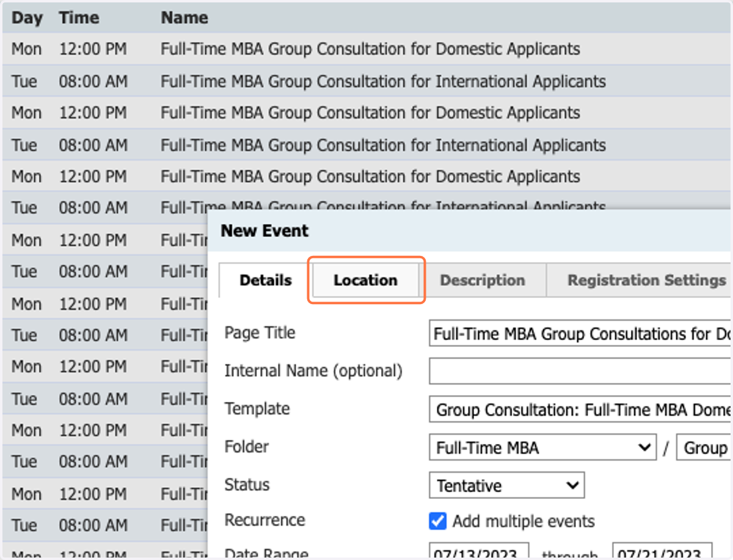Open the Group subfolder dropdown
The image size is (733, 560).
[704, 448]
